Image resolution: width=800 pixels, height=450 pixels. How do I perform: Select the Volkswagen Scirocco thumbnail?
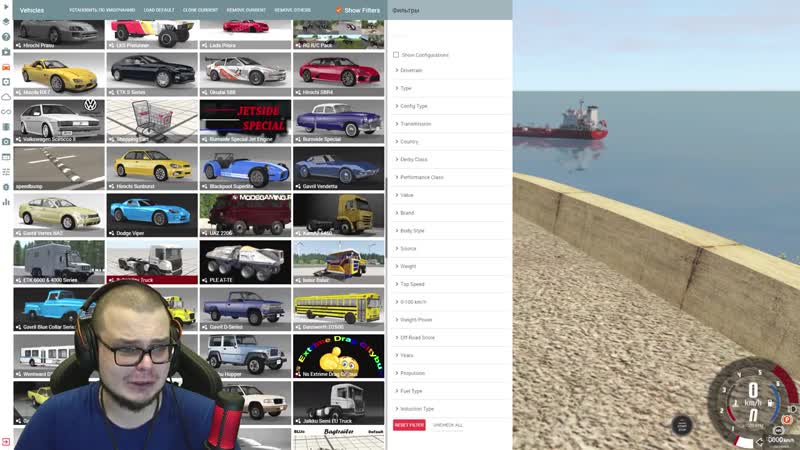point(59,121)
